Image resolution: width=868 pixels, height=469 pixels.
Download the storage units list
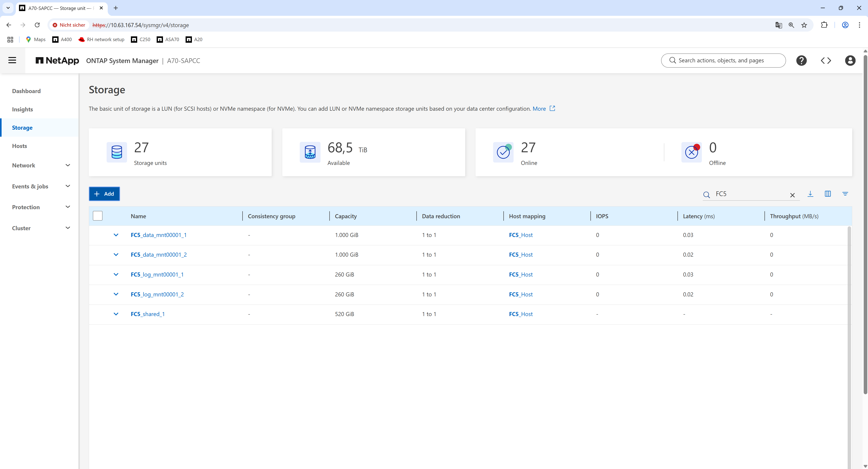coord(810,194)
